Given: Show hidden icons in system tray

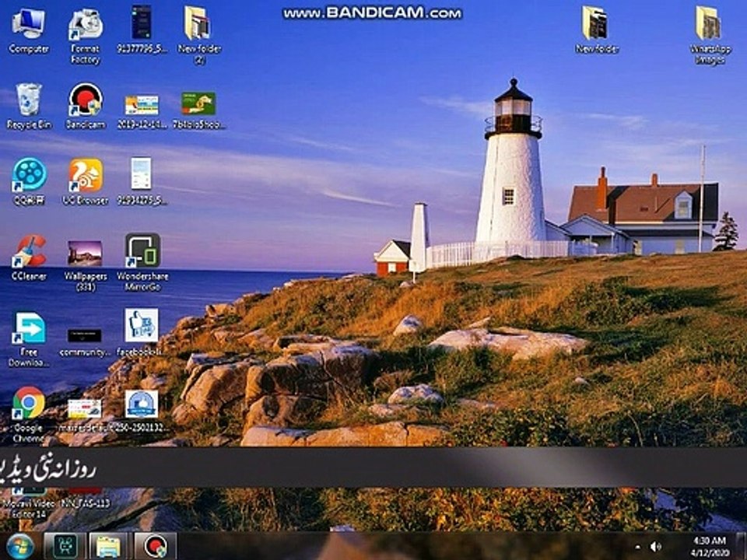Looking at the screenshot, I should (x=638, y=547).
